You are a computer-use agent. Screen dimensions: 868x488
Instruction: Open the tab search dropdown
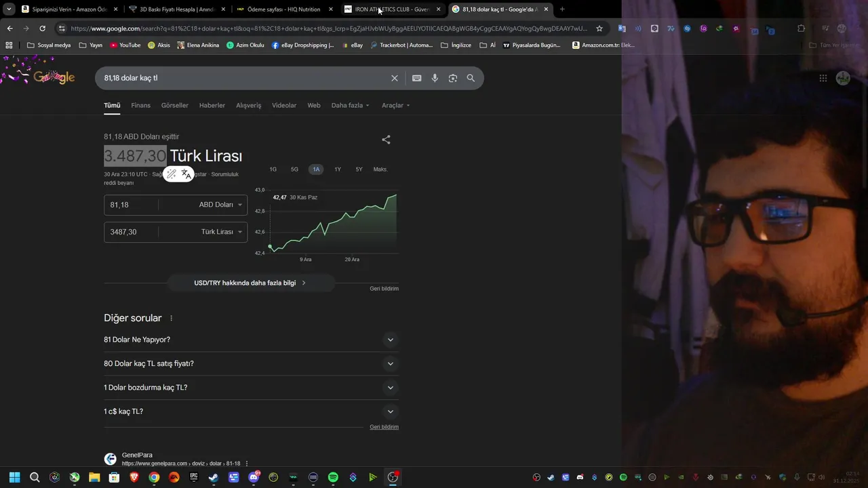8,9
